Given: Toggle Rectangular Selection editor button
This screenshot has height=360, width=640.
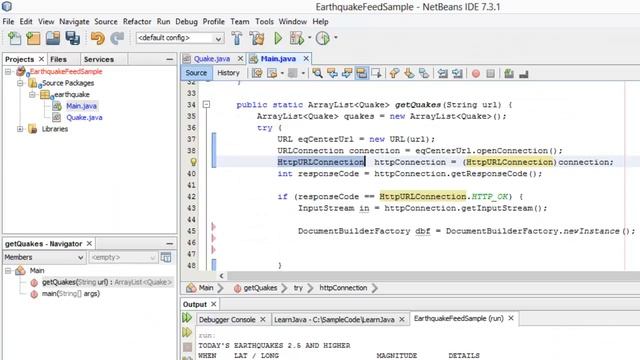Looking at the screenshot, I should 376,73.
